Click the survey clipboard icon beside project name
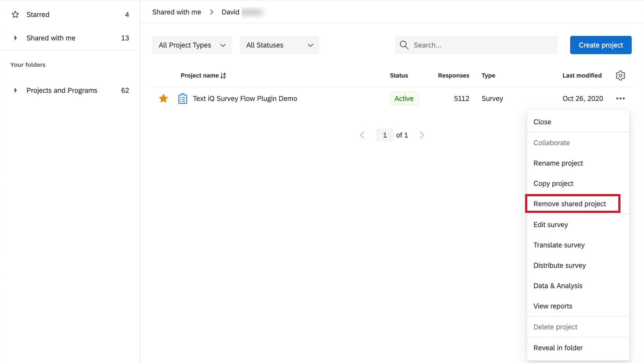 click(182, 98)
